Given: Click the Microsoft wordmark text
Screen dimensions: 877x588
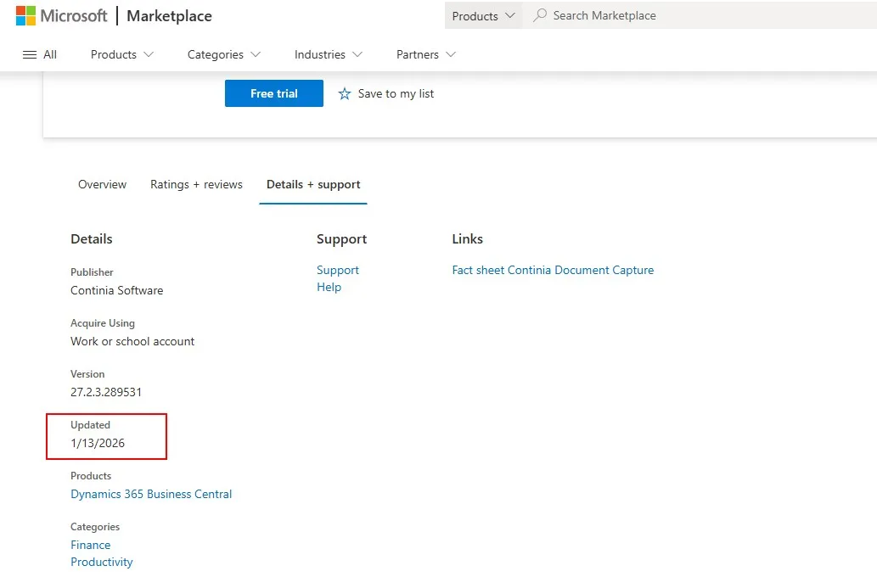Looking at the screenshot, I should pyautogui.click(x=74, y=15).
